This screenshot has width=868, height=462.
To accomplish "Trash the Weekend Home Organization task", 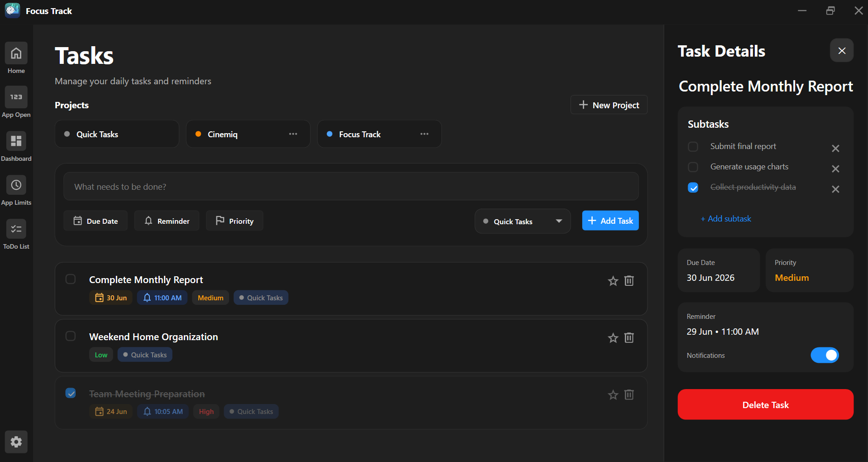I will (x=629, y=338).
